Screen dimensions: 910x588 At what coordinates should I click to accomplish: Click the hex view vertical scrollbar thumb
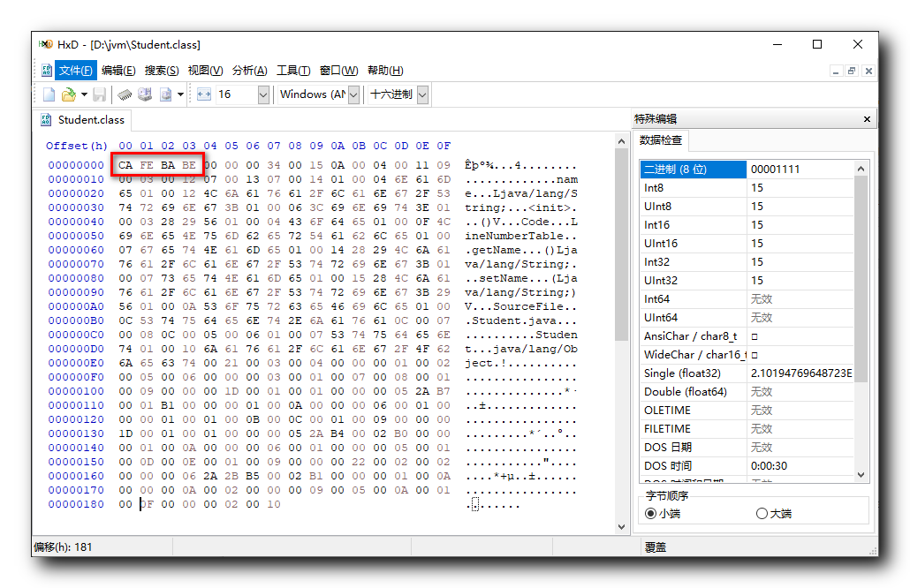click(622, 245)
